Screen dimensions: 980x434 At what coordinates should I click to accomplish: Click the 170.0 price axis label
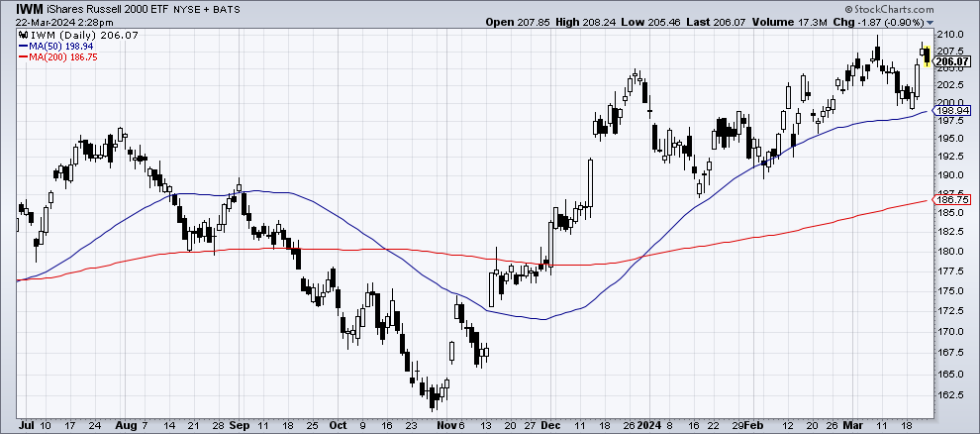[x=948, y=331]
